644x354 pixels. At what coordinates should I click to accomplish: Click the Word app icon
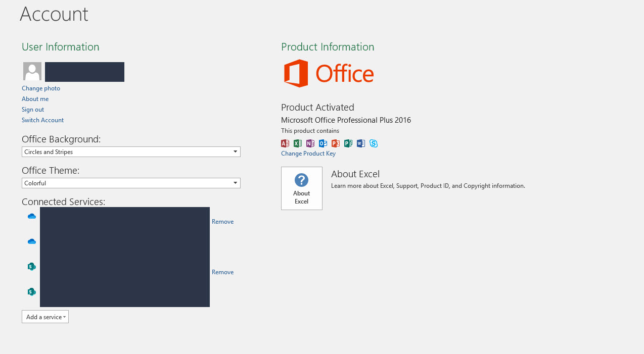click(361, 143)
